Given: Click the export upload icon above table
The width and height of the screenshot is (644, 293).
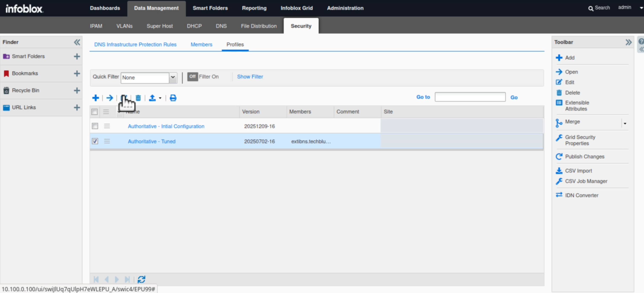Looking at the screenshot, I should (152, 98).
